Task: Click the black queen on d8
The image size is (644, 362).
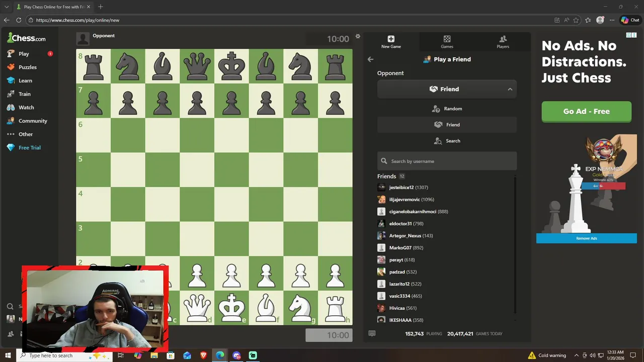Action: click(x=197, y=66)
